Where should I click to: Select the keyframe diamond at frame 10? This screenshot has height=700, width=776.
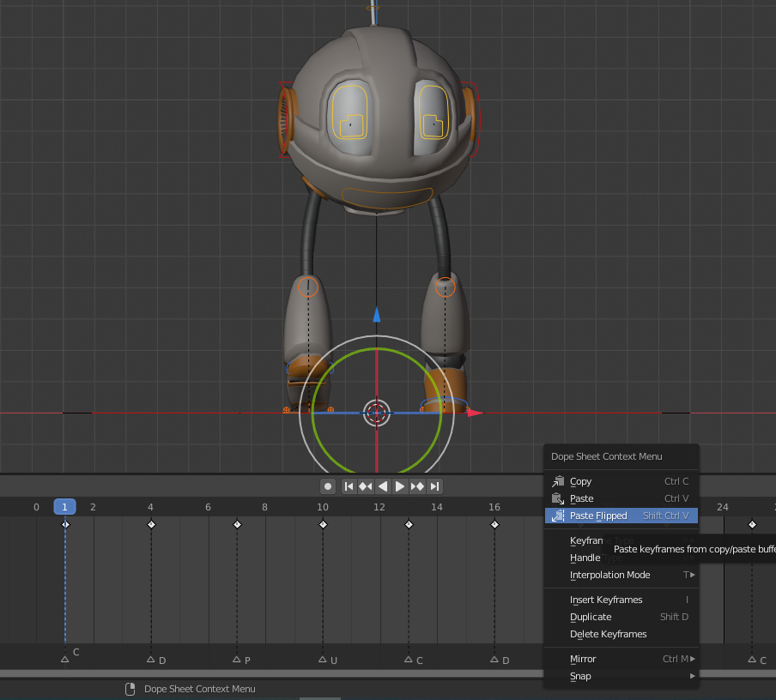[323, 524]
